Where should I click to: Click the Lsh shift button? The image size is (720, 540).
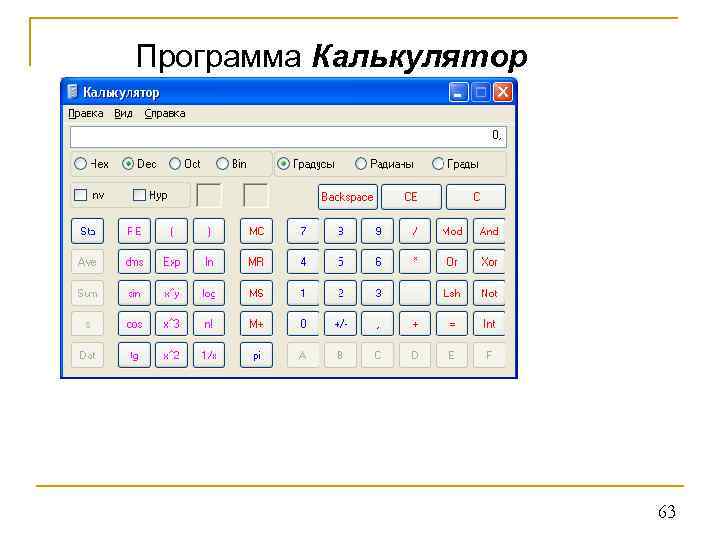point(452,293)
